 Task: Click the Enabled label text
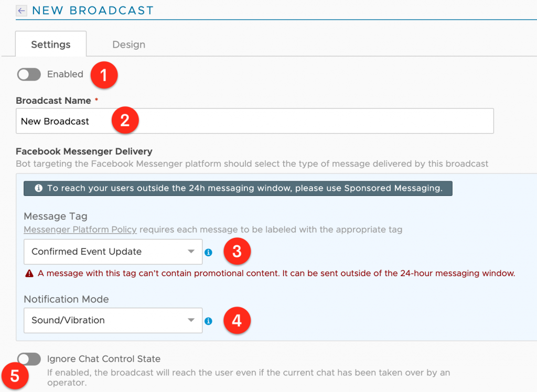[x=65, y=74]
